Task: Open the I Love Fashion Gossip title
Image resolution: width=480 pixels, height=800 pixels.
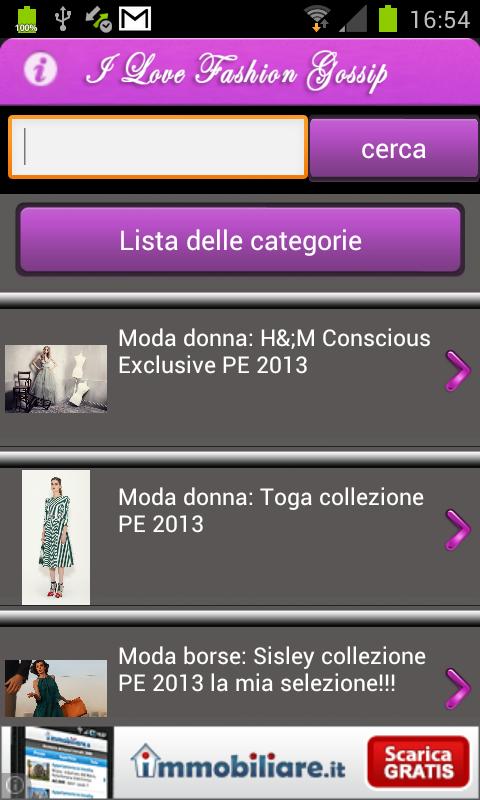Action: click(x=237, y=73)
